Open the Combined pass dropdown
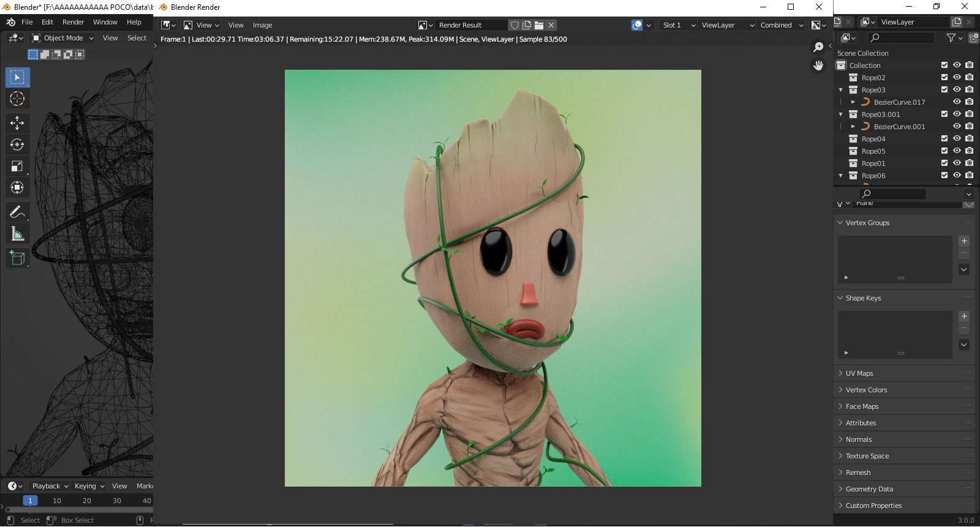Viewport: 980px width, 527px height. click(x=782, y=25)
